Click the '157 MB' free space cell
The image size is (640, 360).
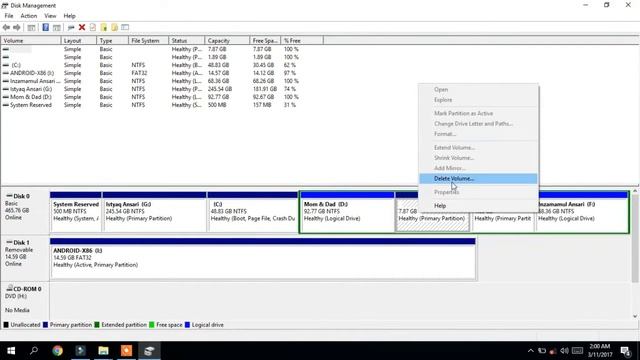click(262, 105)
